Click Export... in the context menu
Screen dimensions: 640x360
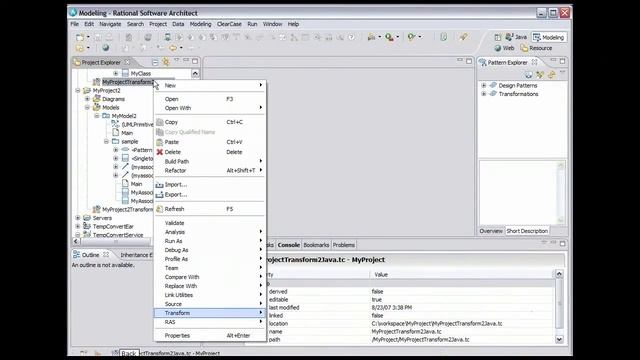point(210,195)
